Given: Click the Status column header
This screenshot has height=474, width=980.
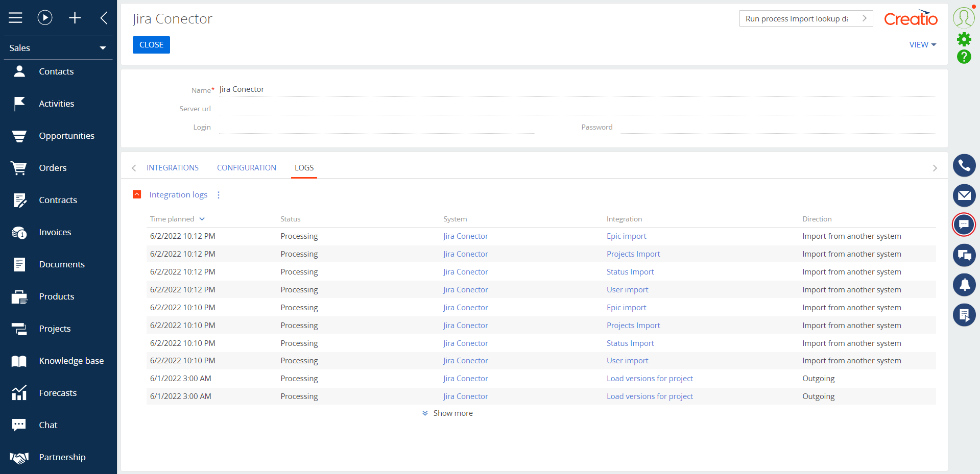Looking at the screenshot, I should point(291,219).
